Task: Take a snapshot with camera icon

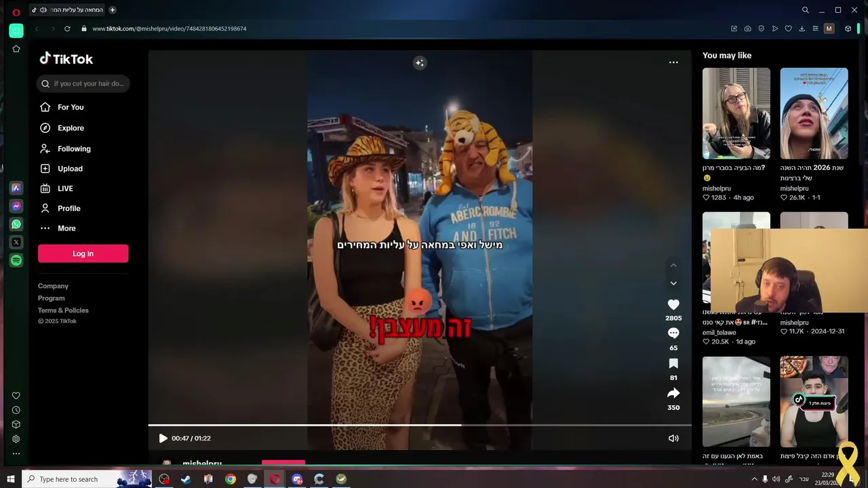Action: click(747, 28)
